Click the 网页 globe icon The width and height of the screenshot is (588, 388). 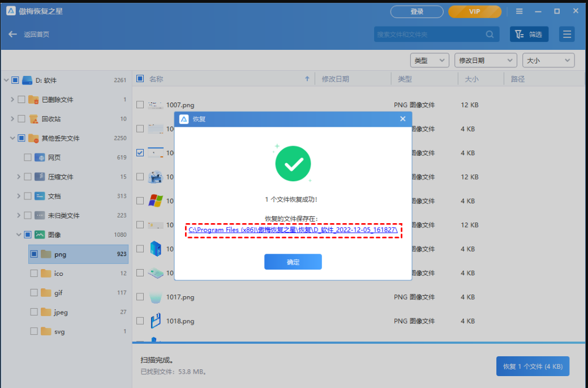[x=40, y=157]
